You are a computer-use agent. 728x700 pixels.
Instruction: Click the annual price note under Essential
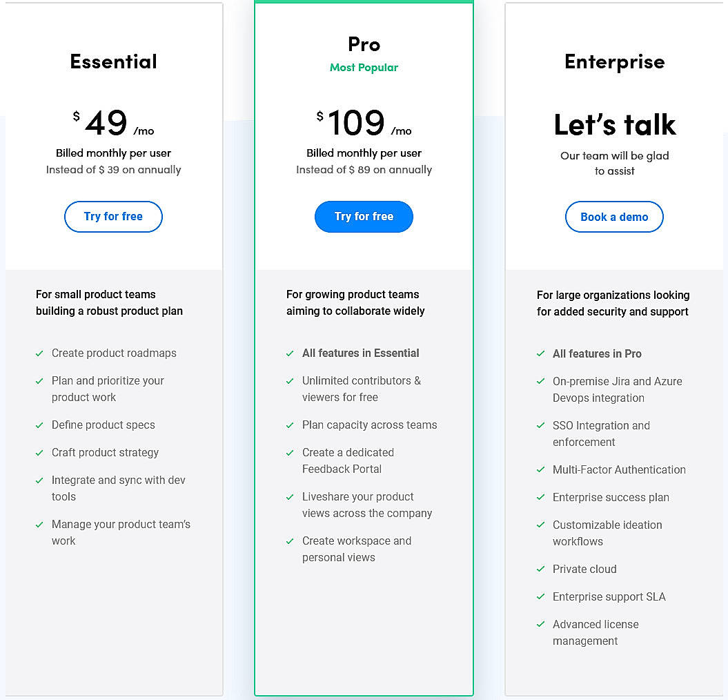[113, 170]
